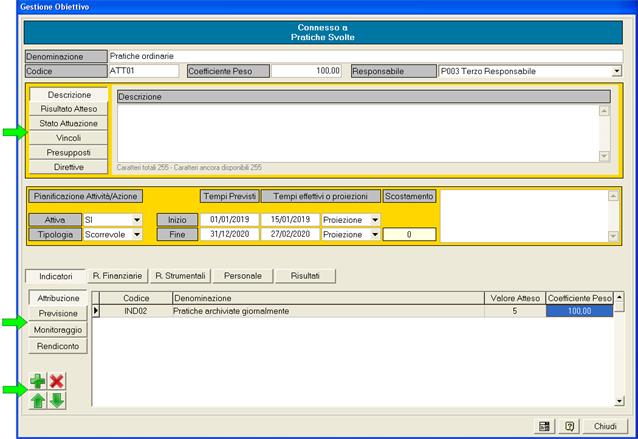Switch to the Risultato Atteso tab
Viewport: 638px width, 439px height.
(69, 109)
